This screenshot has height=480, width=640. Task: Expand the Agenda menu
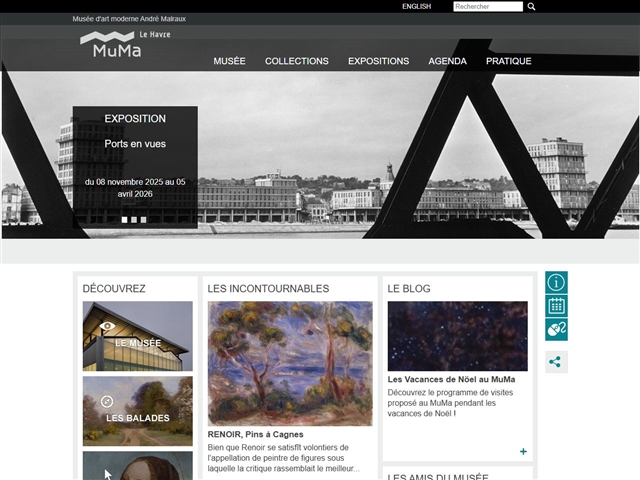pyautogui.click(x=447, y=61)
